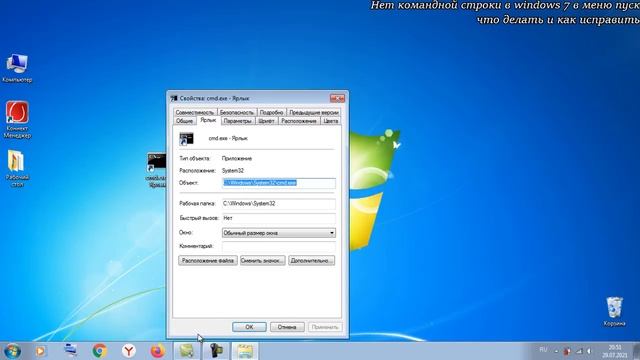Close the cmd.exe properties dialog
The image size is (640, 360).
pos(337,98)
